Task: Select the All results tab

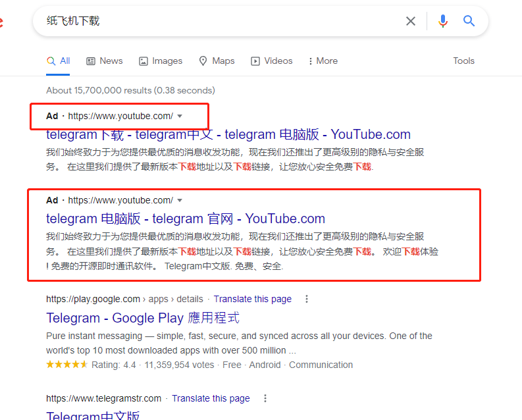Action: point(58,61)
